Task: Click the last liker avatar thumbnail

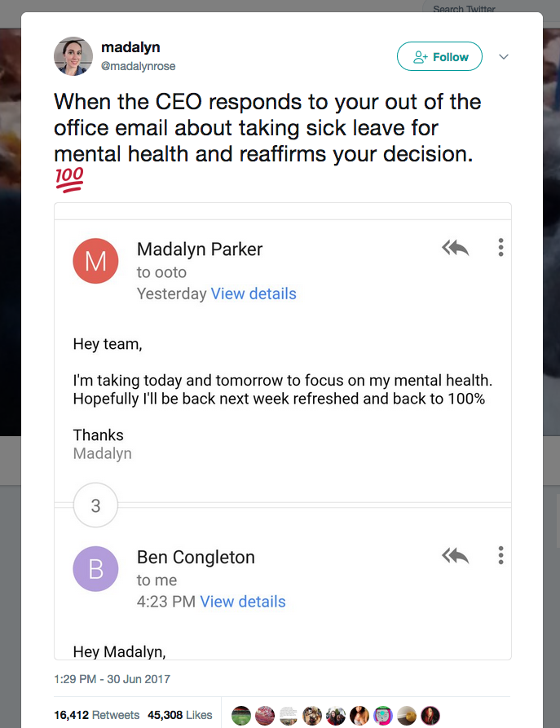Action: [x=430, y=716]
